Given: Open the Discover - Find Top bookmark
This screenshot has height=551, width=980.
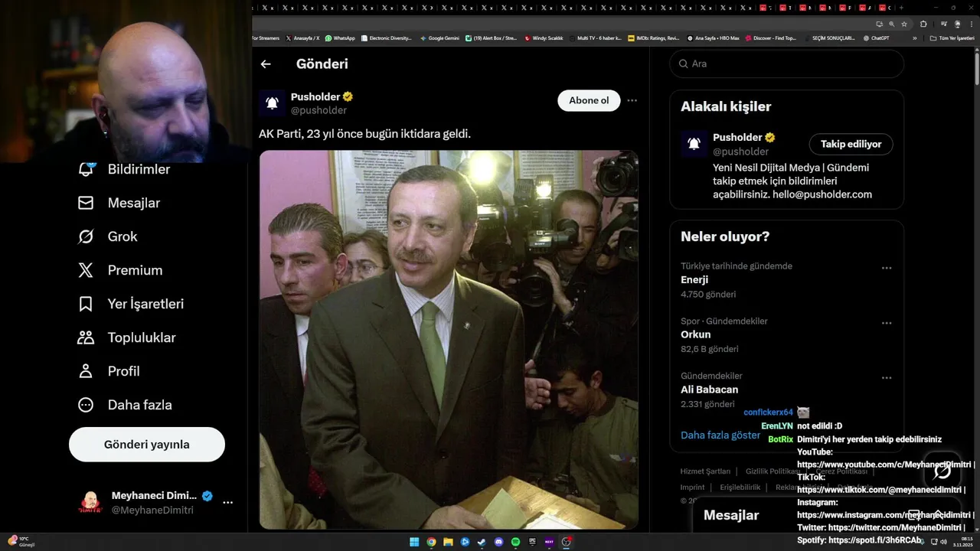Looking at the screenshot, I should (771, 37).
